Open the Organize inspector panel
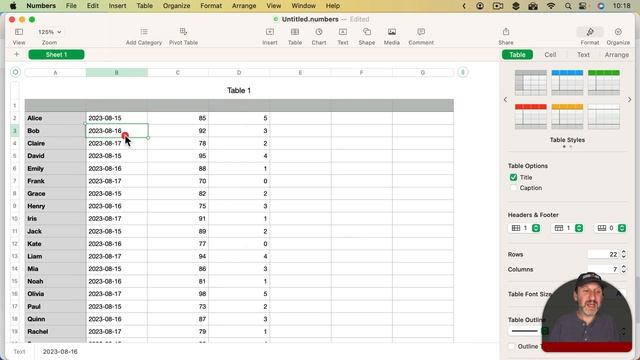This screenshot has width=640, height=360. click(618, 32)
